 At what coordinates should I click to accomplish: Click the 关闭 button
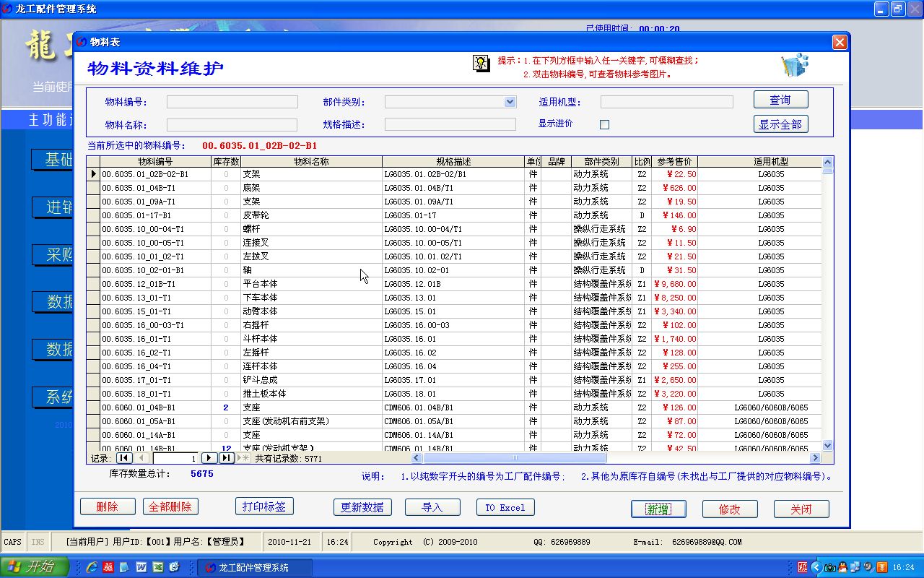801,509
